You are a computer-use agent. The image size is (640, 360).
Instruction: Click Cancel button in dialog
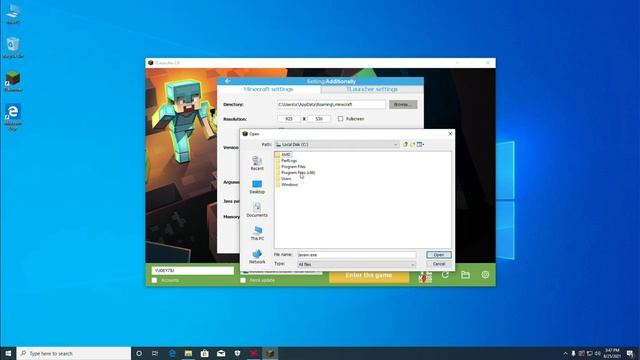coord(439,264)
